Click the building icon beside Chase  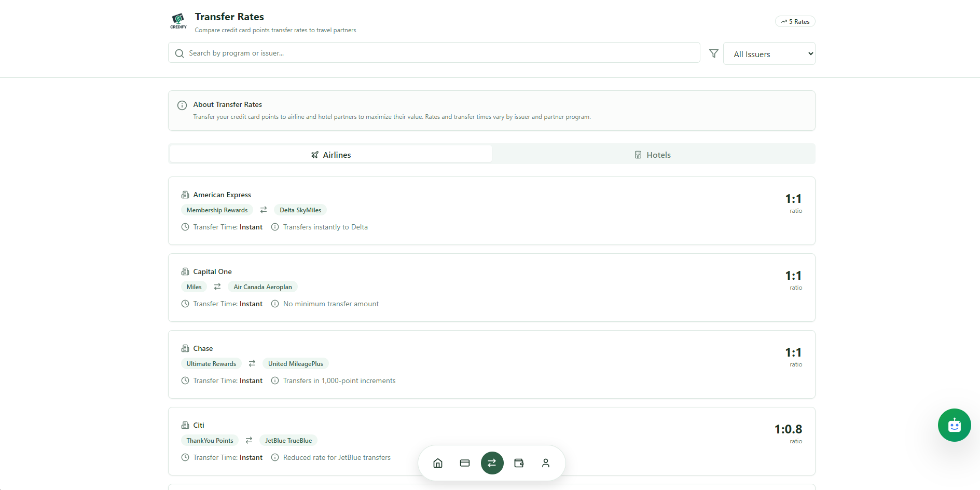(x=185, y=348)
